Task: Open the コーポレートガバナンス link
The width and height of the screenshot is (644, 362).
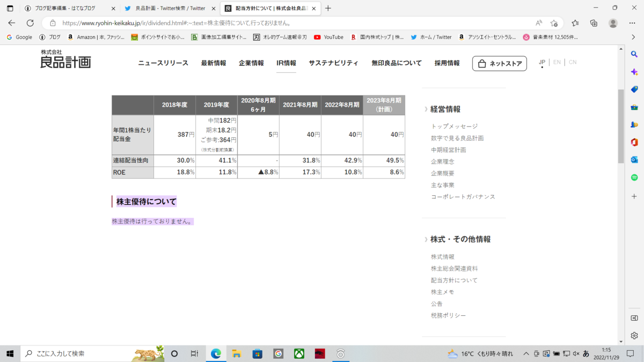Action: point(463,197)
